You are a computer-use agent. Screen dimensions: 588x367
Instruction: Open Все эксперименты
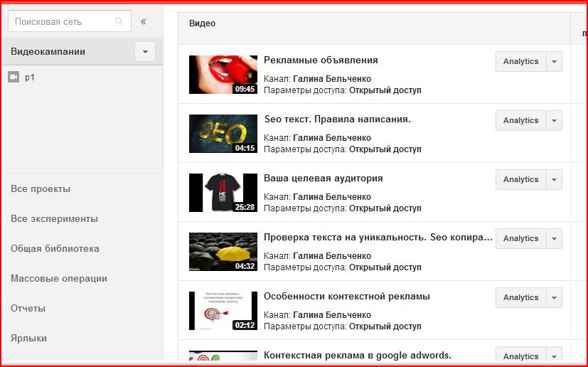pos(54,219)
